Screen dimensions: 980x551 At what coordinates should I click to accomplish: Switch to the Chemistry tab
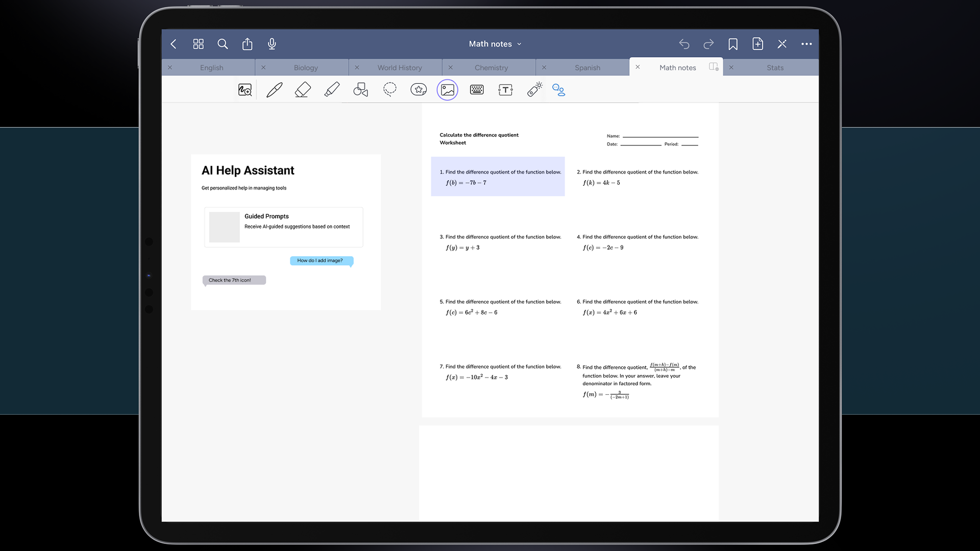coord(491,67)
